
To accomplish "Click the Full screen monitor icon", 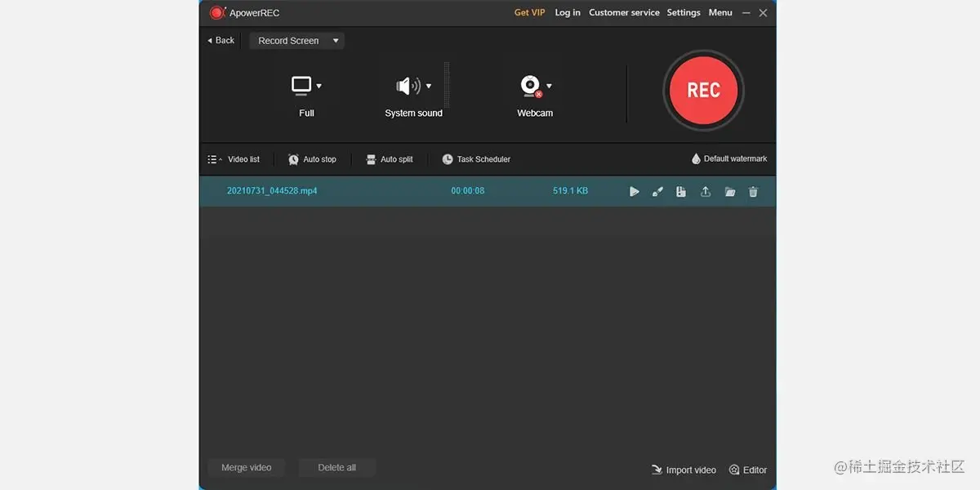I will (301, 85).
